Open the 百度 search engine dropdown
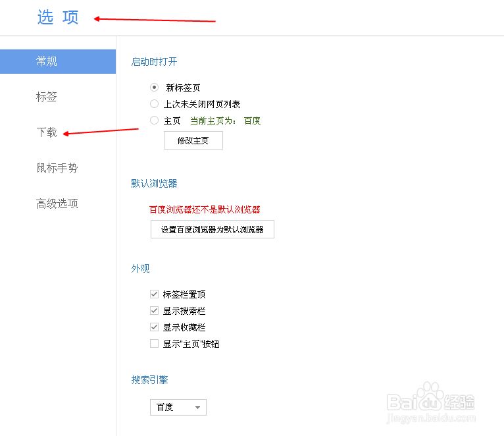Screen dimensions: 504x436 click(178, 408)
